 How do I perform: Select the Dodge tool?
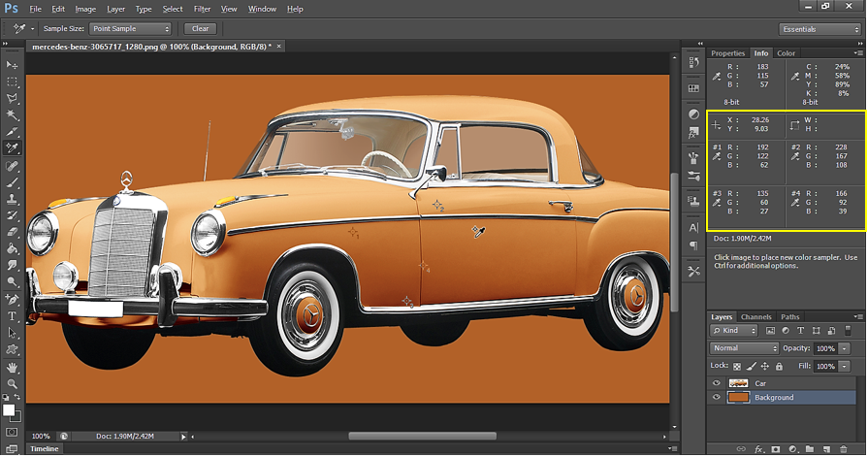click(12, 282)
